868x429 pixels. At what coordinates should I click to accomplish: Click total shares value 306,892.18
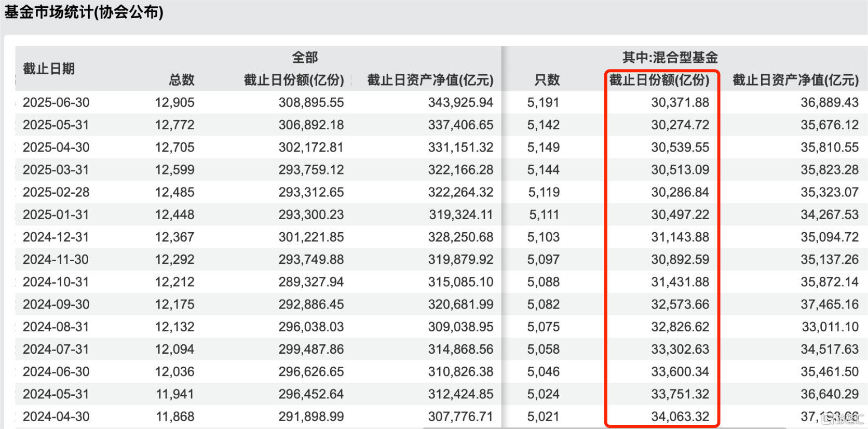(x=311, y=125)
